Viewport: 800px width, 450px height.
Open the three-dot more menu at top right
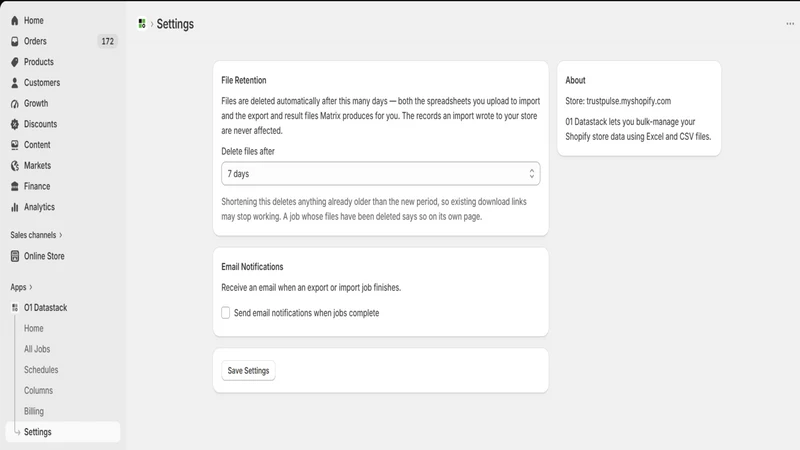[790, 23]
